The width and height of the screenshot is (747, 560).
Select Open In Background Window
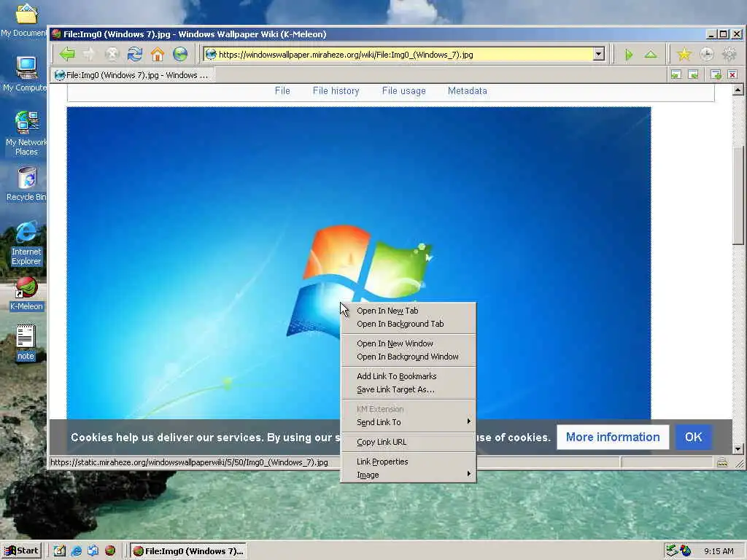pyautogui.click(x=409, y=357)
